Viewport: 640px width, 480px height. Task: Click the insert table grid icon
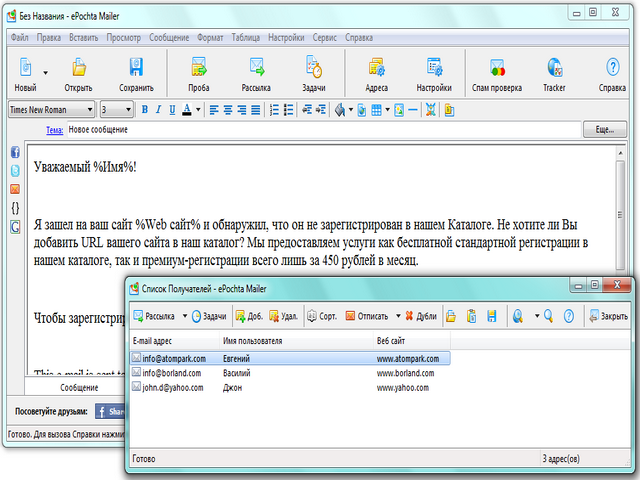(x=376, y=109)
